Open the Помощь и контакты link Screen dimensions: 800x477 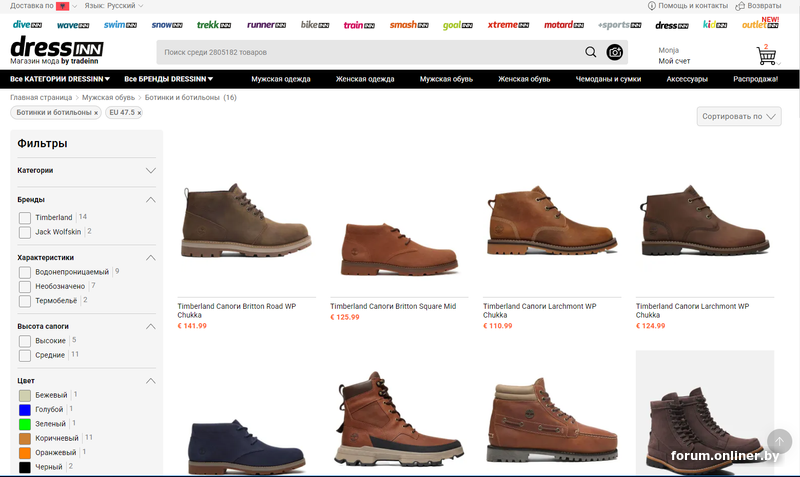[688, 6]
